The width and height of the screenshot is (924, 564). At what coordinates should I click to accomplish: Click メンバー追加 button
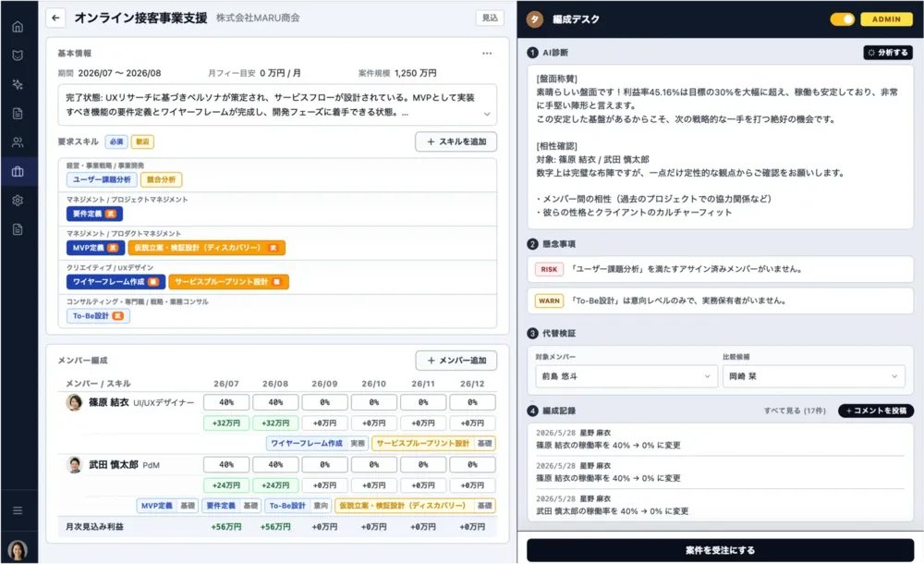click(x=456, y=361)
